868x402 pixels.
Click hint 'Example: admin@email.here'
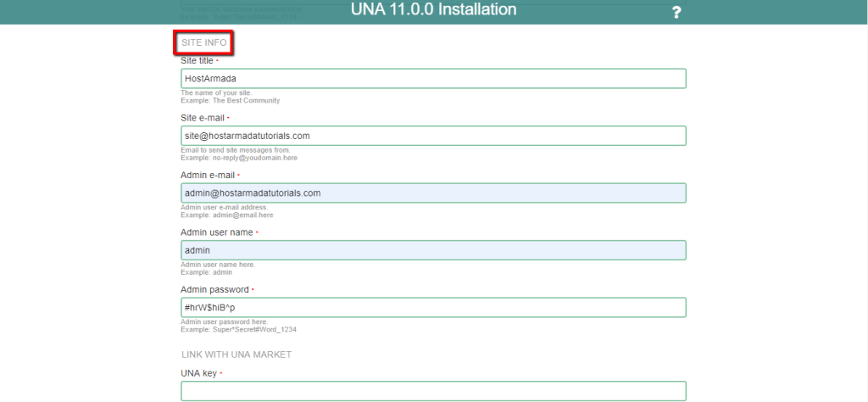pyautogui.click(x=227, y=215)
